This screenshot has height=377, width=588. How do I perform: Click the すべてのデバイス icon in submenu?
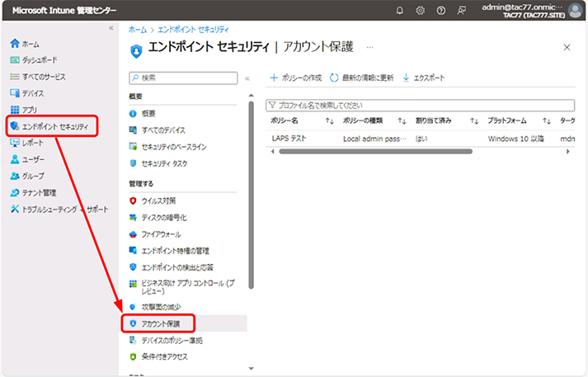tap(133, 130)
